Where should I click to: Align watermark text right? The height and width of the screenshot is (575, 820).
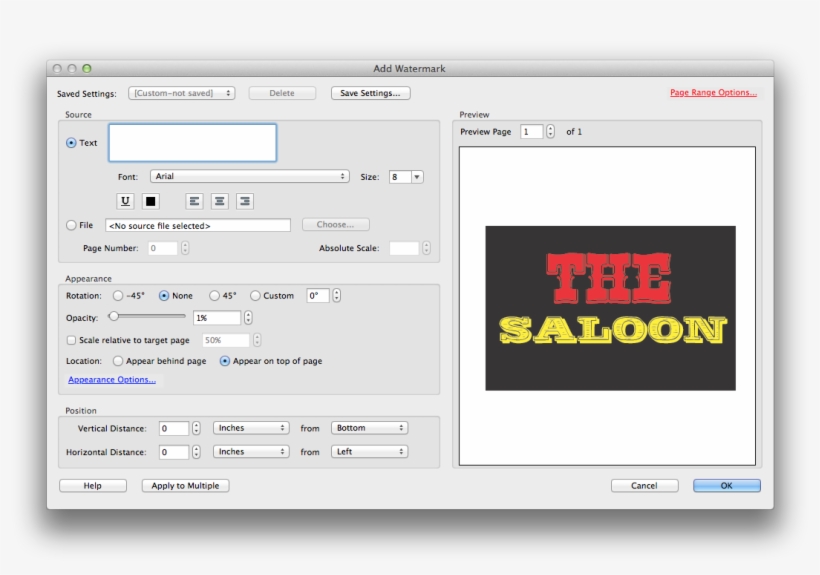click(x=245, y=201)
